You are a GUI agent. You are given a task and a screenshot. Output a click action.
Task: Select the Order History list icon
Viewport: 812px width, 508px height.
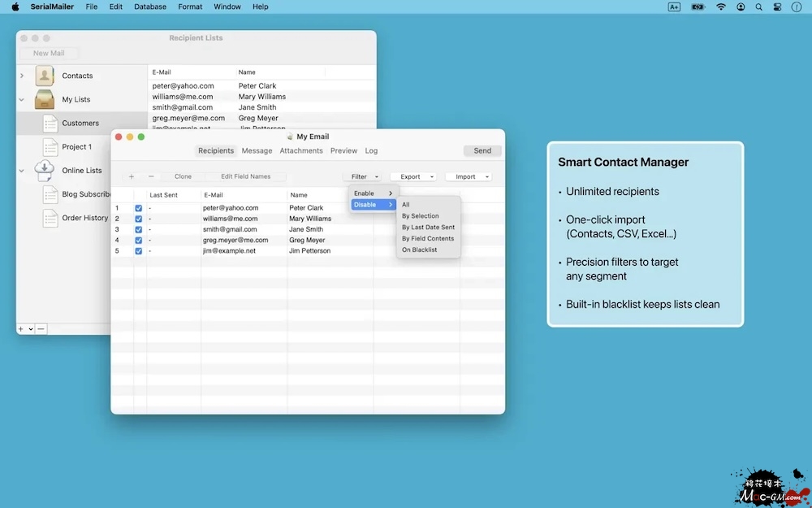click(50, 218)
